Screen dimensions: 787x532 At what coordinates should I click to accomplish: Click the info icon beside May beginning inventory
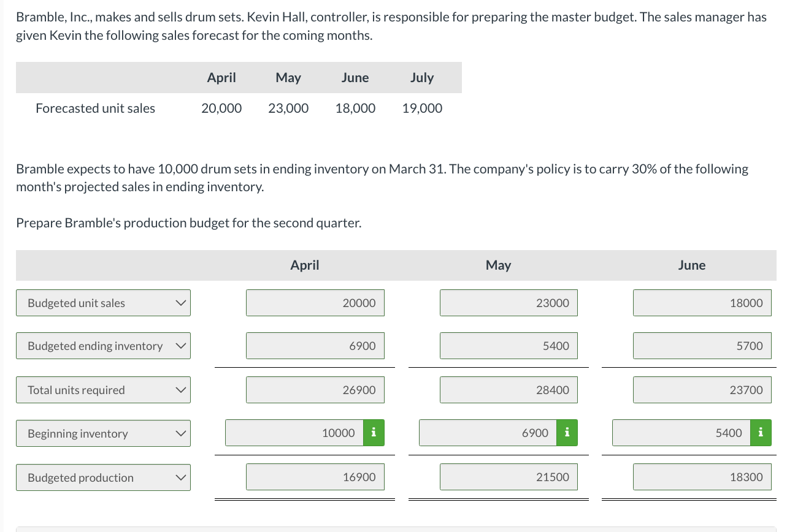pyautogui.click(x=567, y=433)
